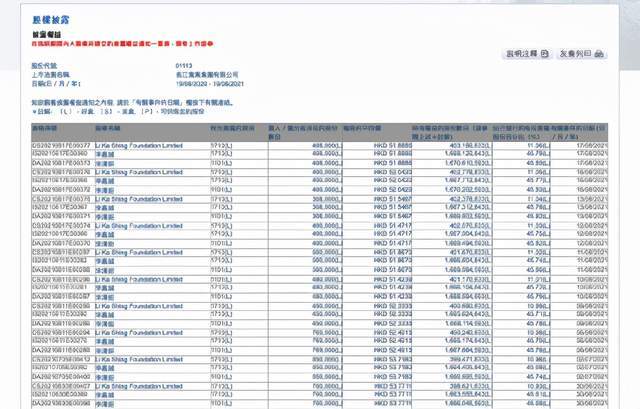Open serial number link DA20210817E00372

click(62, 188)
